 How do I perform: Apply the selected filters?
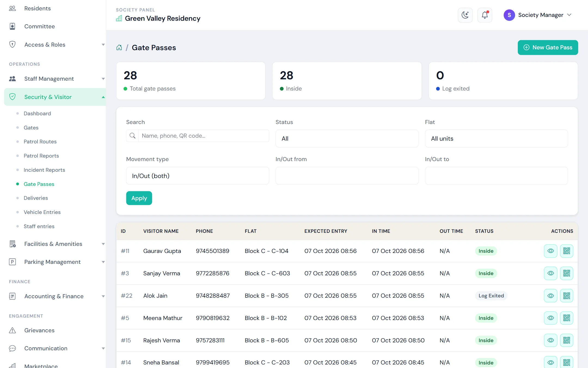coord(139,198)
